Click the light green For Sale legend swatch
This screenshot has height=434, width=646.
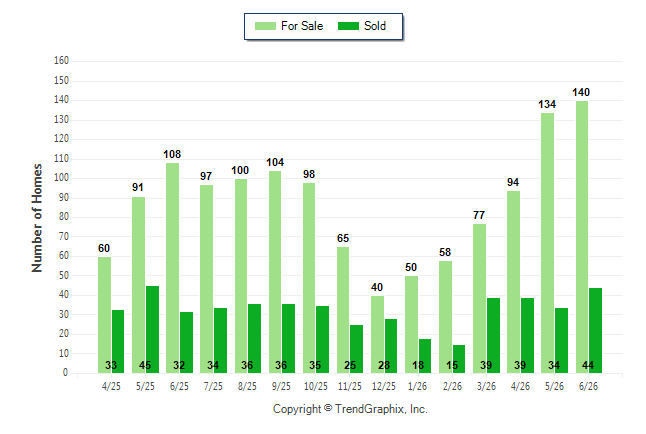265,26
